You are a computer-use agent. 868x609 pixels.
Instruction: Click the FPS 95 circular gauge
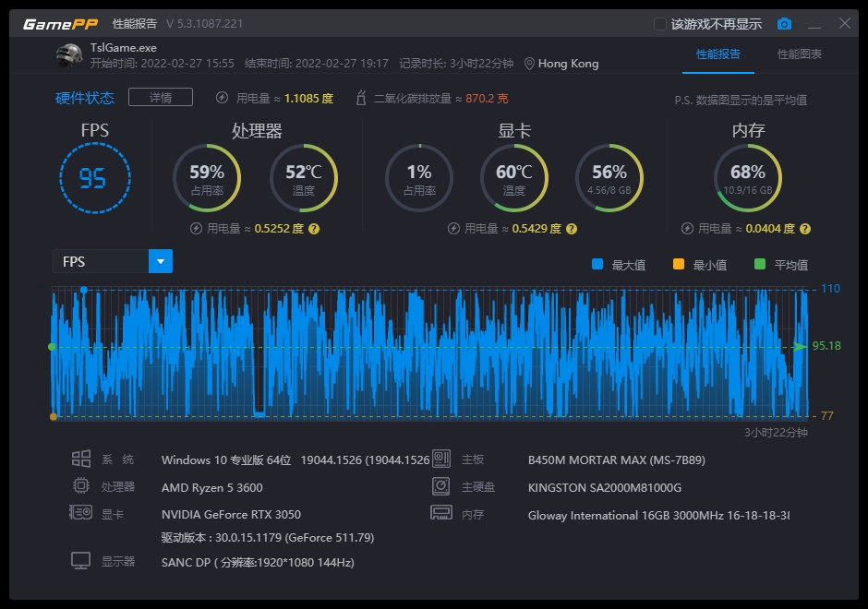94,177
